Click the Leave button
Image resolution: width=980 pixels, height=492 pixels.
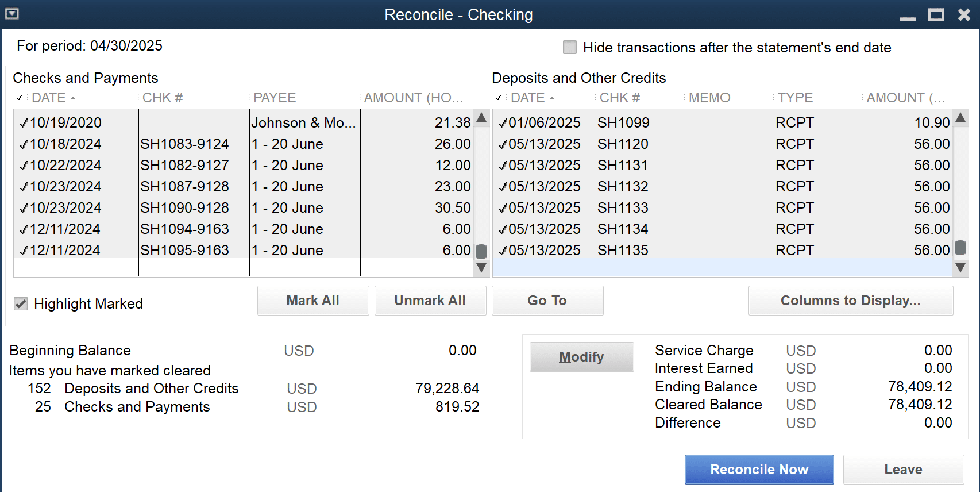point(904,470)
